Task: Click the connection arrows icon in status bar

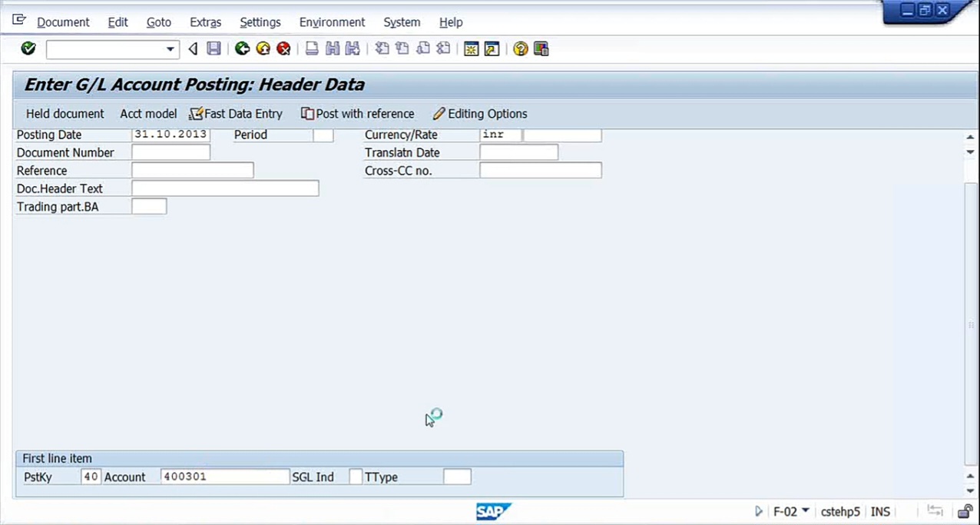Action: click(x=935, y=510)
